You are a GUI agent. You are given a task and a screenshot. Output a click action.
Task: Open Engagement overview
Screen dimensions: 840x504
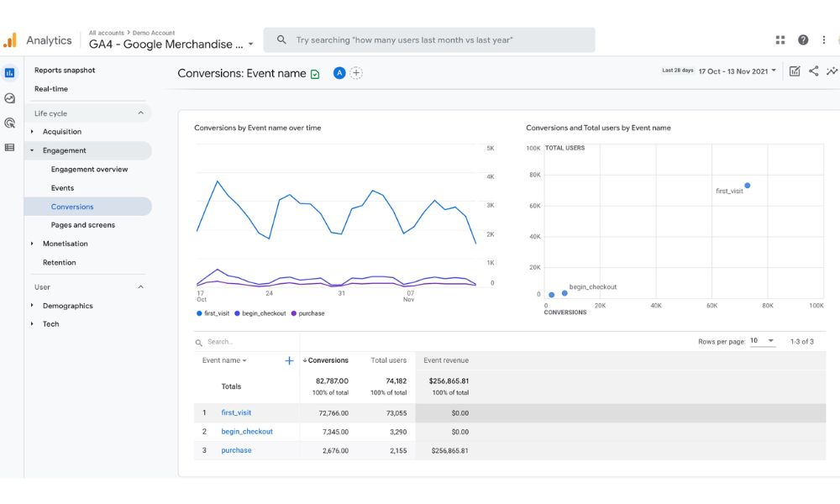pos(90,169)
